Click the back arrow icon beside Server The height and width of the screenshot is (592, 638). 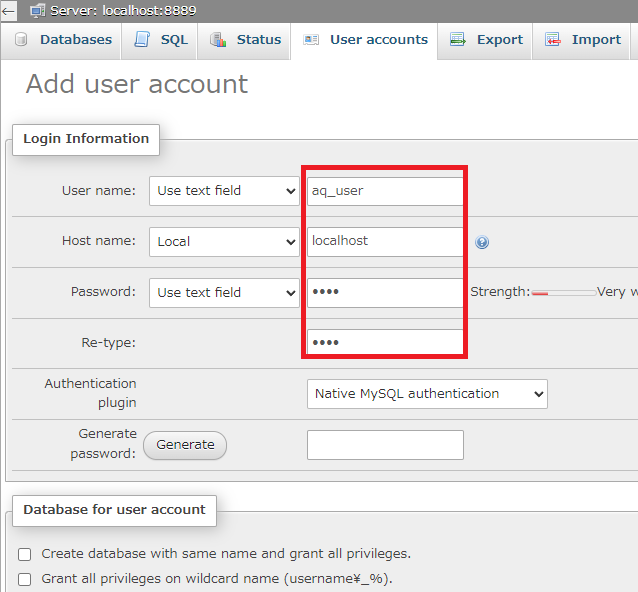[8, 11]
